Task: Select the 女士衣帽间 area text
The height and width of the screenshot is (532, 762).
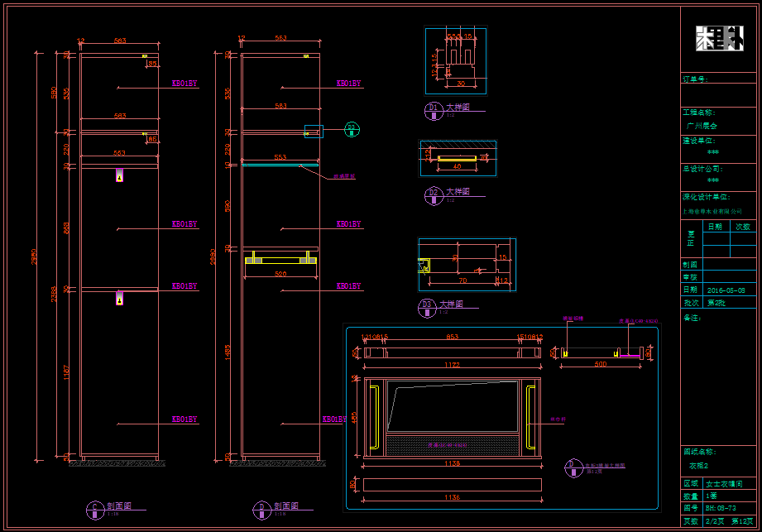Action: (x=723, y=483)
